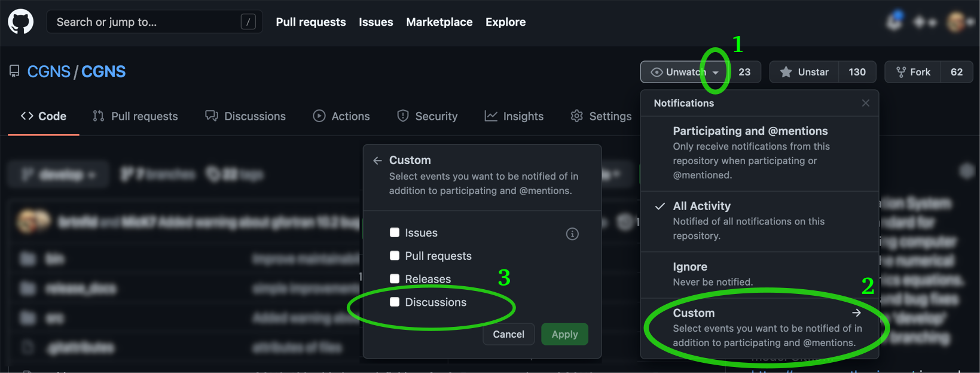Expand the Unwatch dropdown caret
The image size is (980, 373).
pyautogui.click(x=716, y=72)
